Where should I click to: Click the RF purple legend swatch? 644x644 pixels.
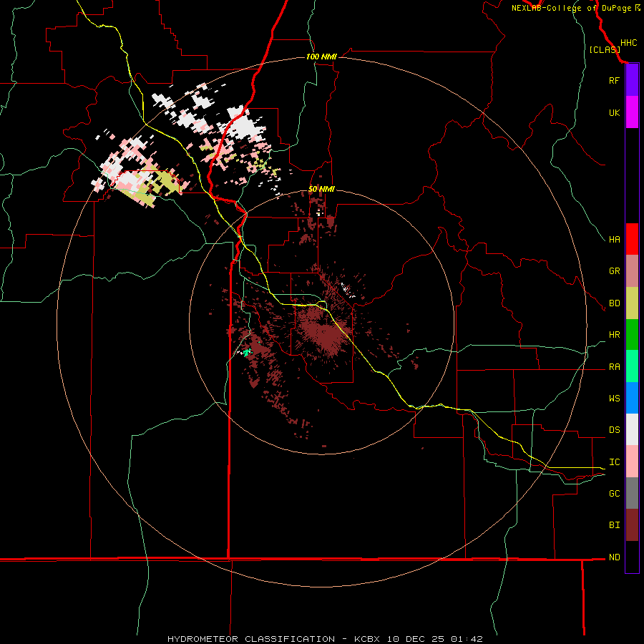[x=632, y=80]
